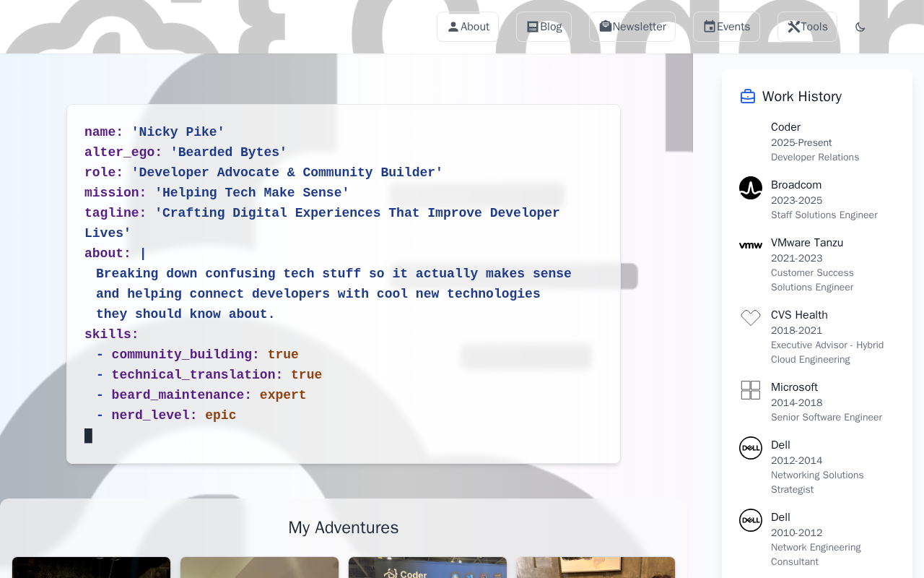Click the My Adventures heading

(x=344, y=527)
